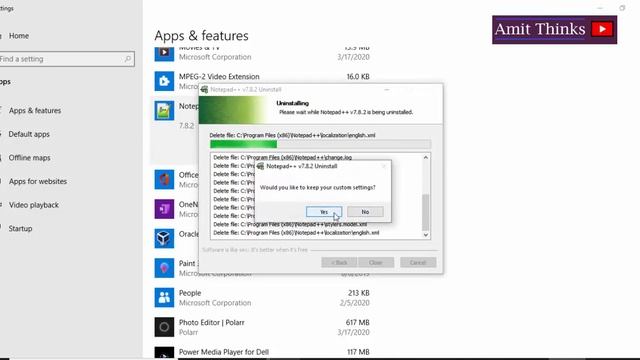
Task: Select Apps & features in sidebar
Action: [x=35, y=111]
